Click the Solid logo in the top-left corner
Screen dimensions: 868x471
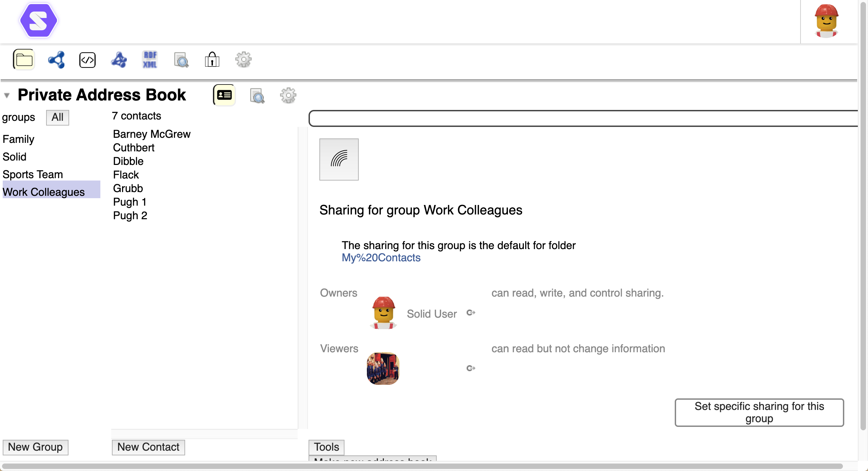pyautogui.click(x=38, y=20)
